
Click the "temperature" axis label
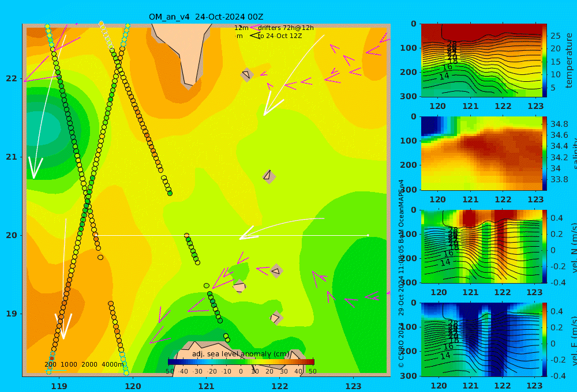[569, 61]
